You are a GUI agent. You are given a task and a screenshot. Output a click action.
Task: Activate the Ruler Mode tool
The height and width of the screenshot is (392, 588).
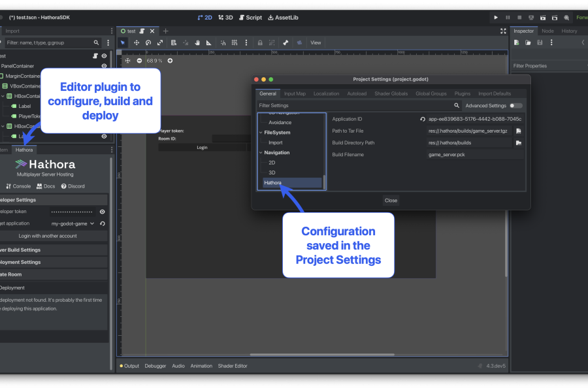click(x=209, y=42)
